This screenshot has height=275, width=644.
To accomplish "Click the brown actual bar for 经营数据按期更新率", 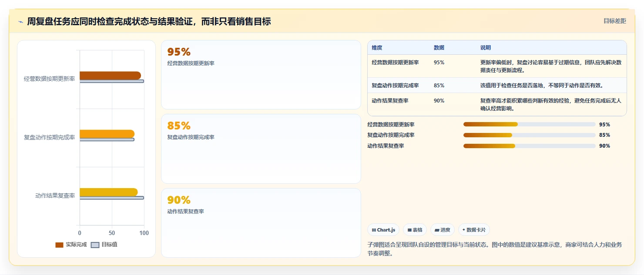I will [x=110, y=76].
